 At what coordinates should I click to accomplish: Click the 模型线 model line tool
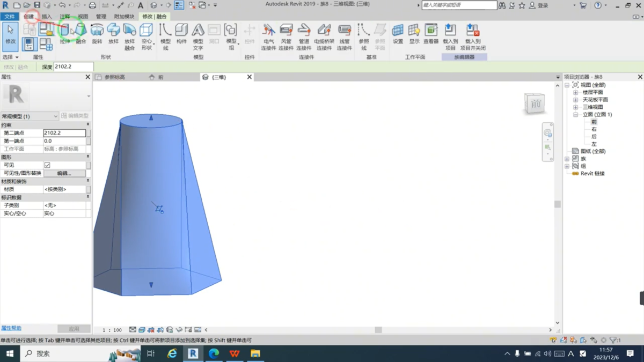[165, 36]
